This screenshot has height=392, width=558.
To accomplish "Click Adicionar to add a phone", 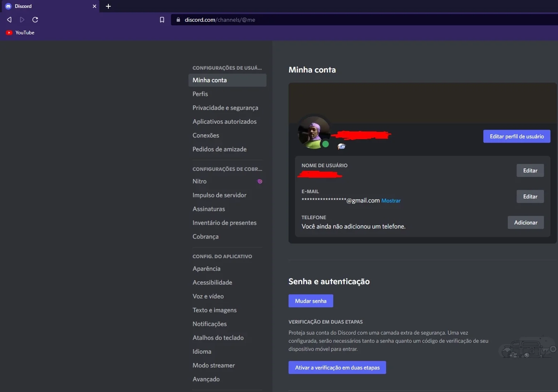I will click(525, 222).
